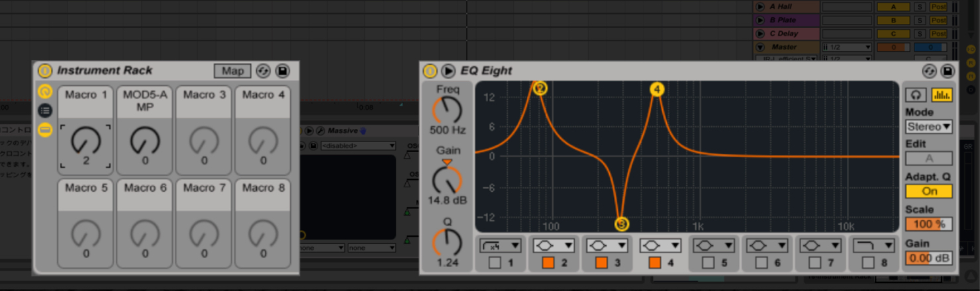Select filter point 4 on the EQ curve

(657, 89)
